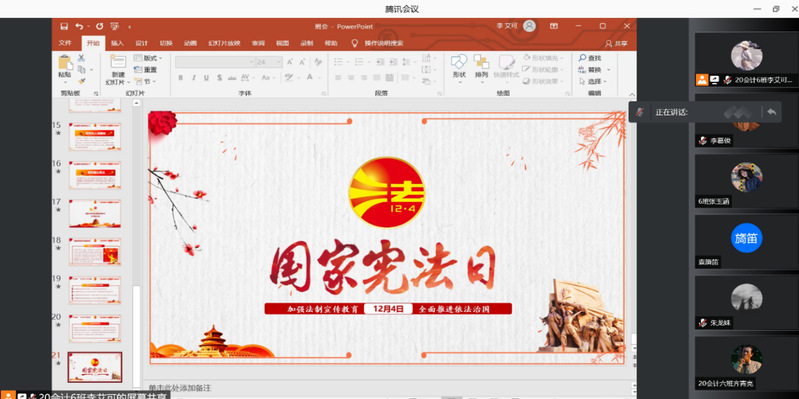The width and height of the screenshot is (799, 399).
Task: Click the Paste clipboard icon
Action: [65, 63]
